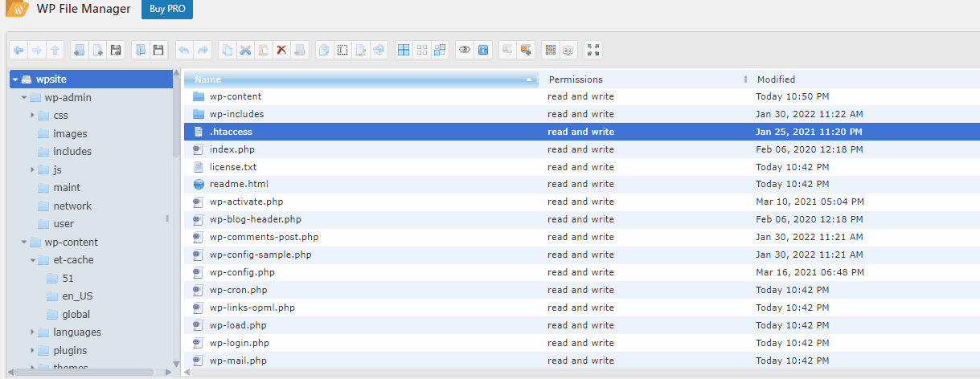
Task: Expand the plugins folder arrow
Action: (x=33, y=350)
